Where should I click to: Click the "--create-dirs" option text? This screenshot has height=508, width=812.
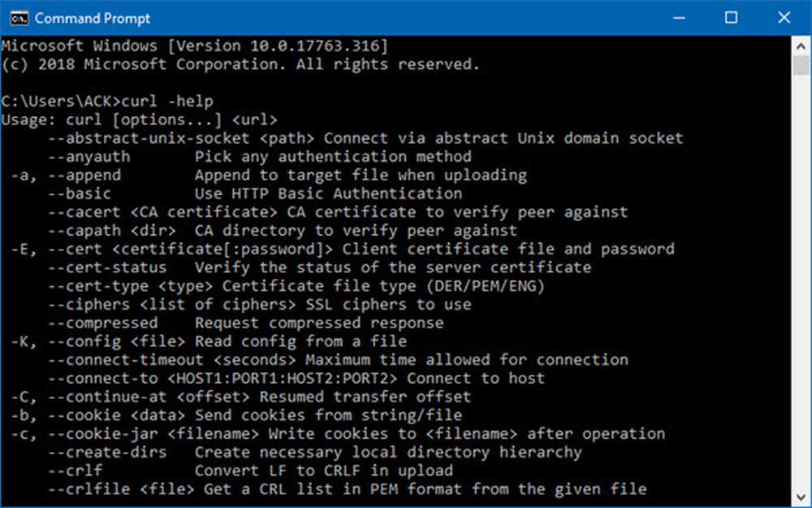coord(107,452)
